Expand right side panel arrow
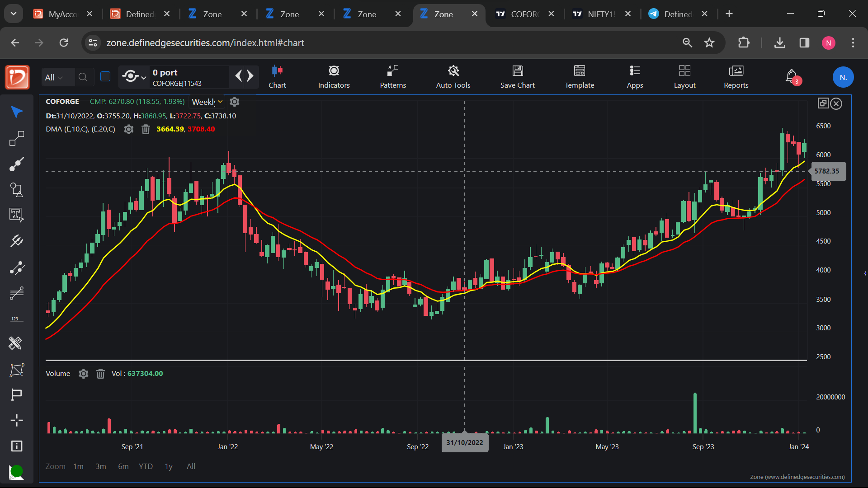Screen dimensions: 868x488 tap(865, 273)
